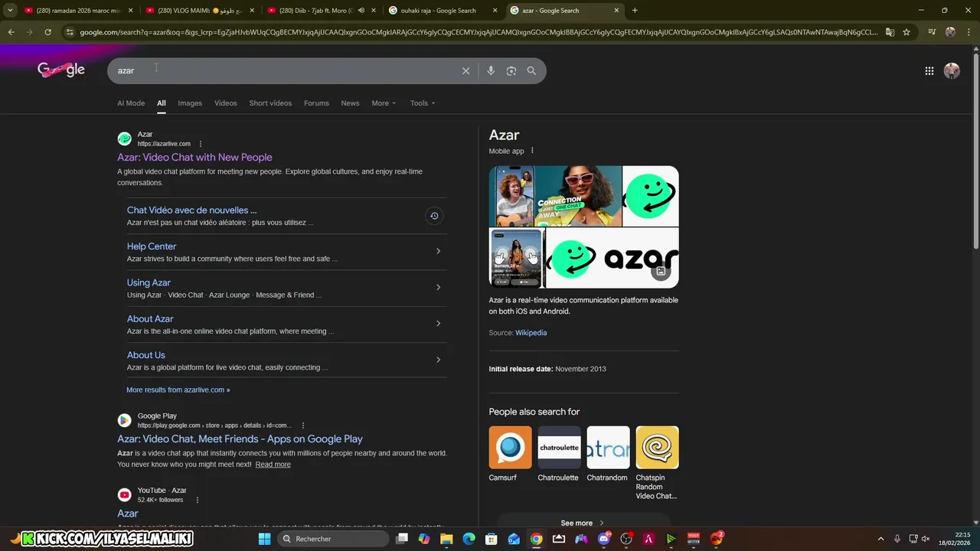Open Azar Apps on Google Play result
Screen dimensions: 980x551
point(240,439)
